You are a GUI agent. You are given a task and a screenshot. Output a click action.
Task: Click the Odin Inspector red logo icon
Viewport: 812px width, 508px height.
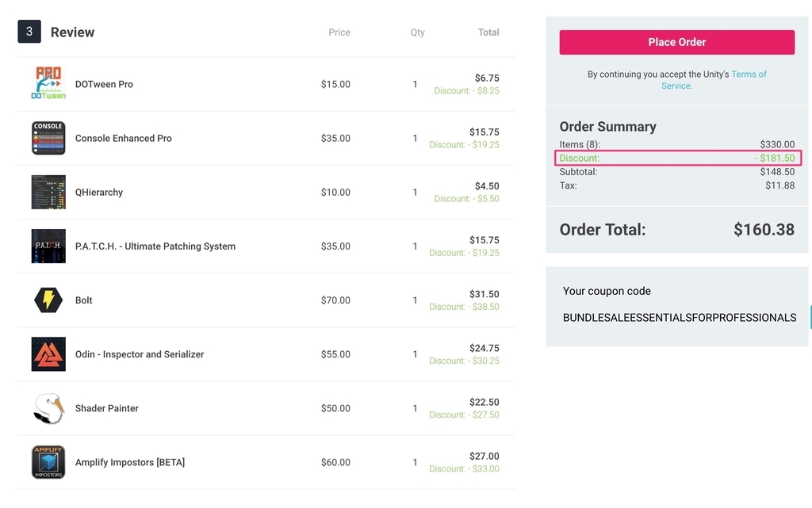click(x=48, y=354)
